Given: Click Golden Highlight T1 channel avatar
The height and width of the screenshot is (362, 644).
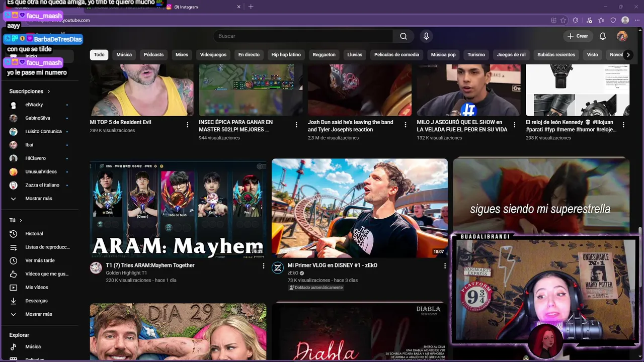Looking at the screenshot, I should click(96, 268).
